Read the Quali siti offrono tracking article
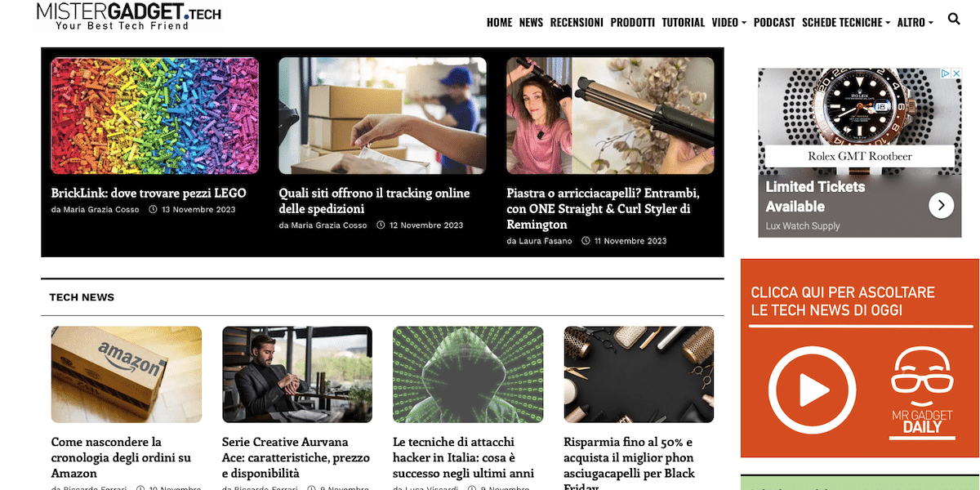Screen dimensions: 980x490 374,201
